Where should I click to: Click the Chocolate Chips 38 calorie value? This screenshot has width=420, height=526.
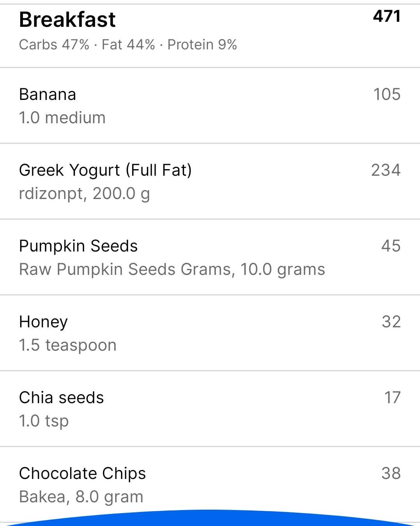391,473
